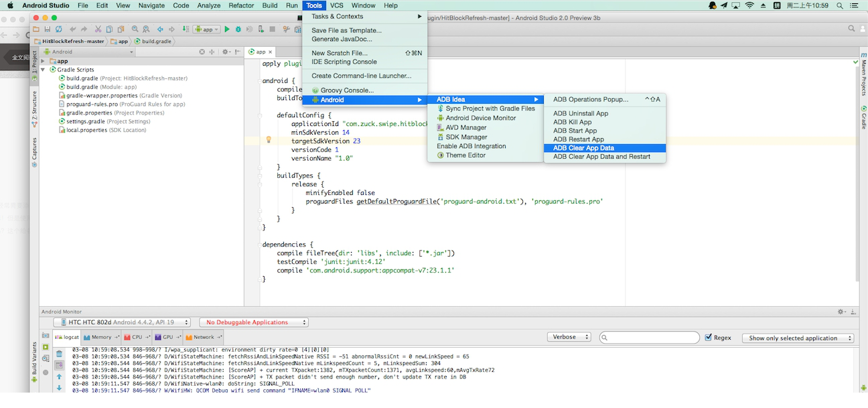Click the app breadcrumb in the navigation bar
Screen dimensions: 868x408
[119, 41]
